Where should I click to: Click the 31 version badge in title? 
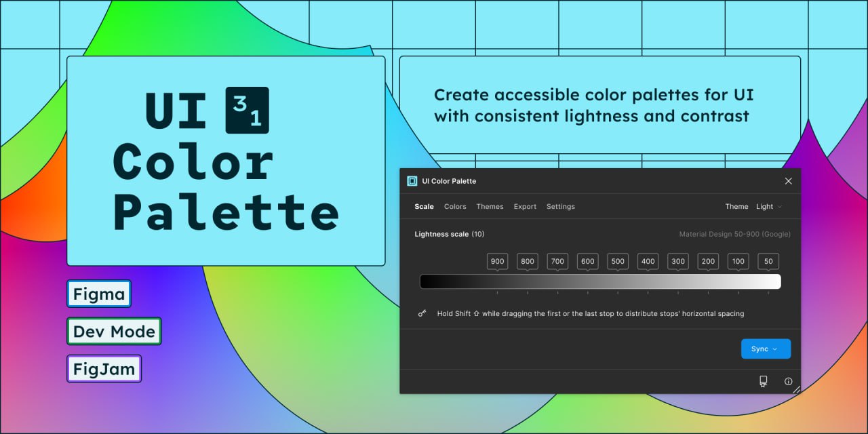click(x=247, y=110)
